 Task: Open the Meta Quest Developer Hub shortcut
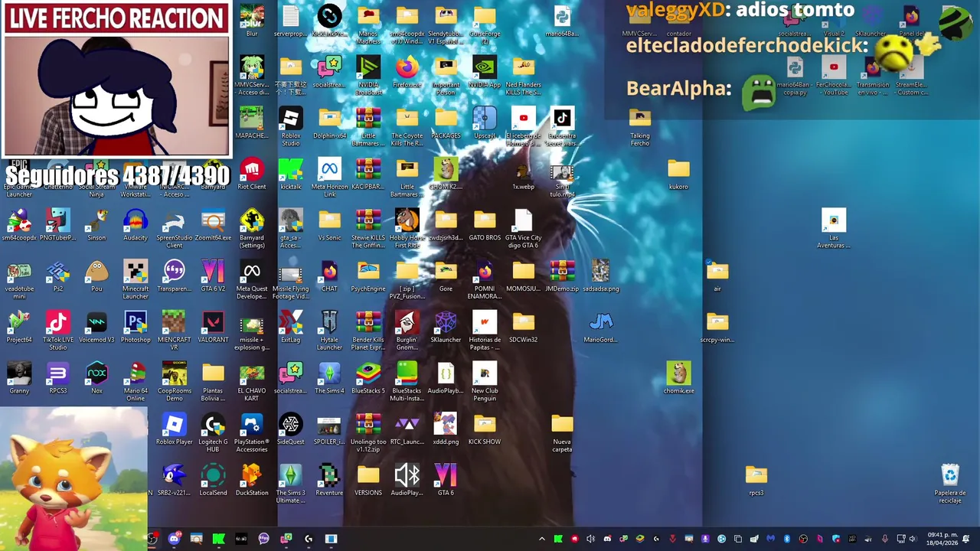click(252, 279)
